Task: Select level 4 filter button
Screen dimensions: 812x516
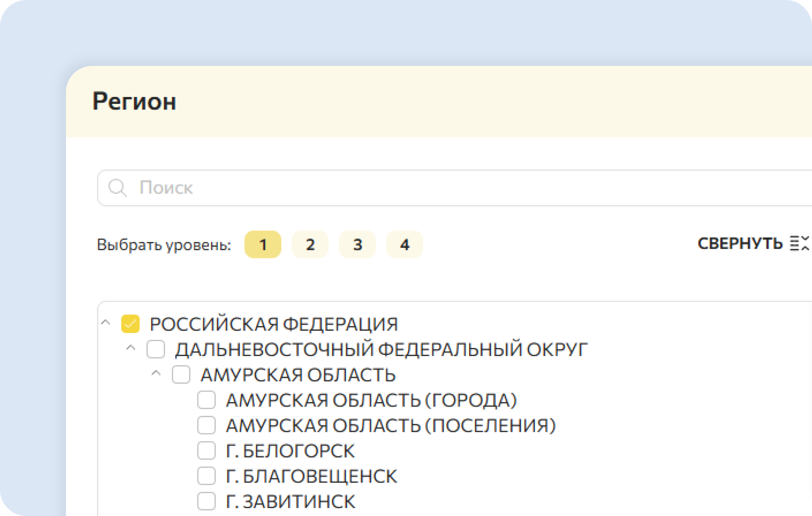Action: [404, 244]
